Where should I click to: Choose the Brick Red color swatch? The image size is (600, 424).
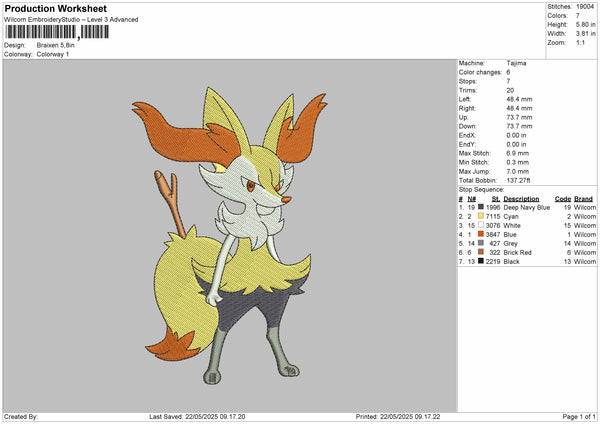click(x=481, y=252)
